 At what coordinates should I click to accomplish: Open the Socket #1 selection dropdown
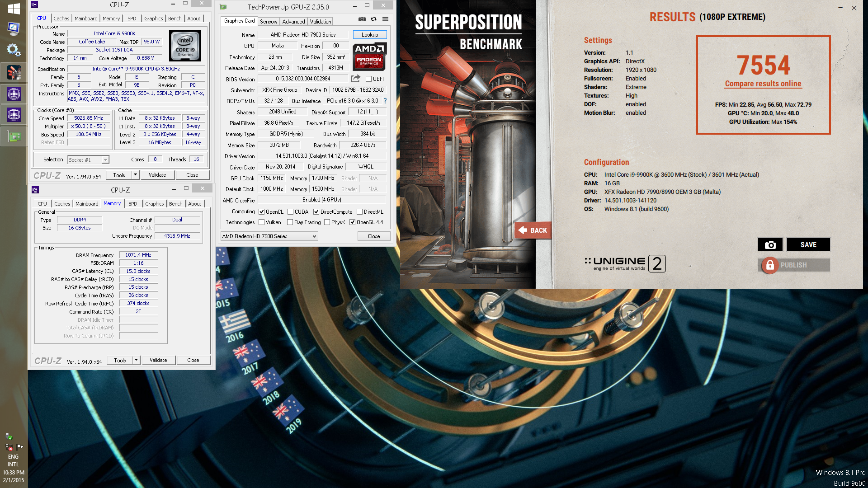[88, 160]
